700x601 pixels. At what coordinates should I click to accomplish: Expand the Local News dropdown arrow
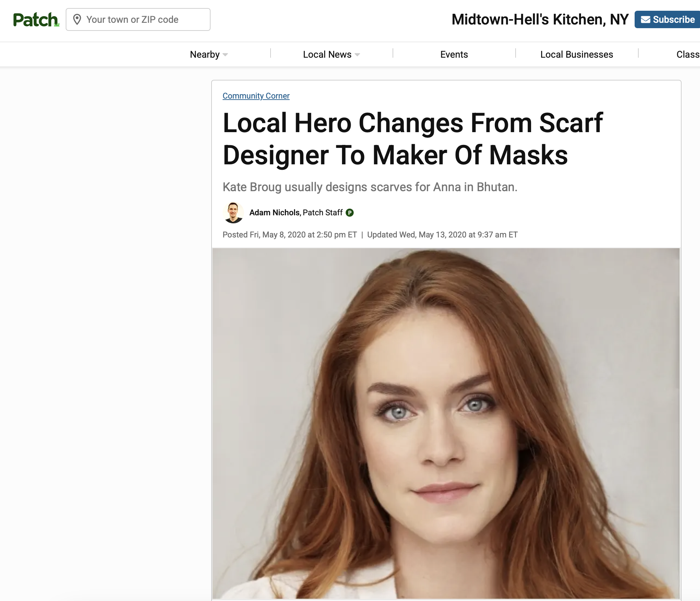pos(357,55)
